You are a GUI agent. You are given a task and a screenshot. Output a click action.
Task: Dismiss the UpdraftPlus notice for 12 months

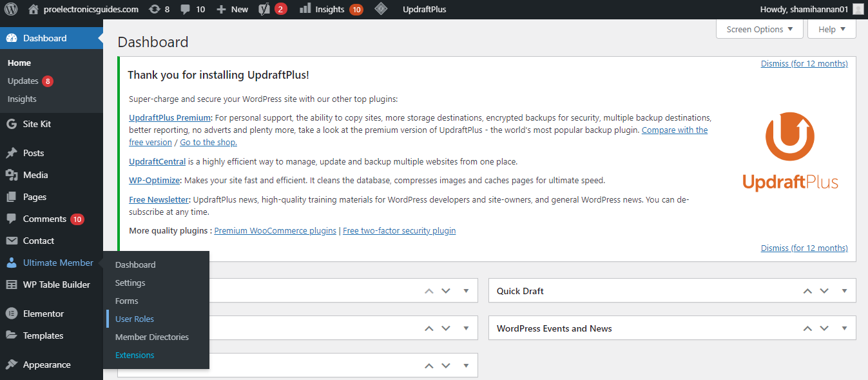click(x=804, y=63)
